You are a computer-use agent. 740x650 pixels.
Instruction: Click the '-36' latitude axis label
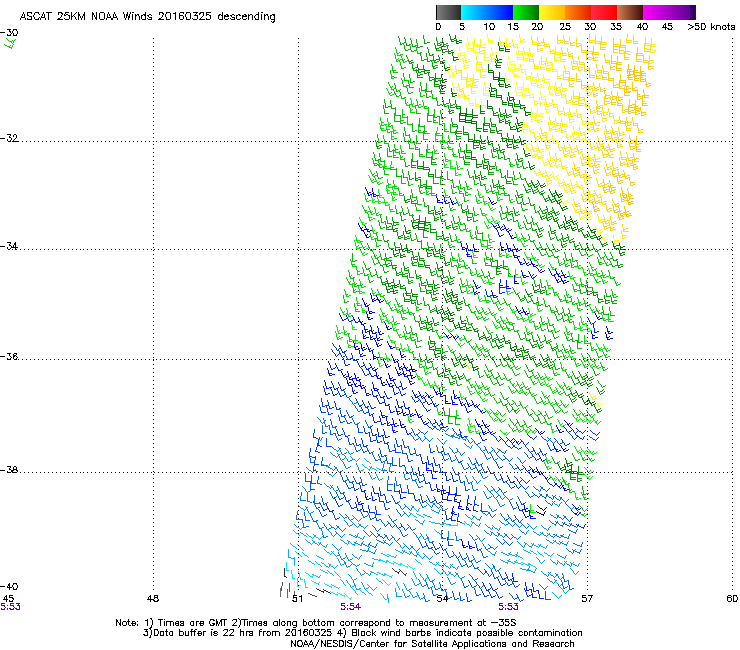coord(9,356)
